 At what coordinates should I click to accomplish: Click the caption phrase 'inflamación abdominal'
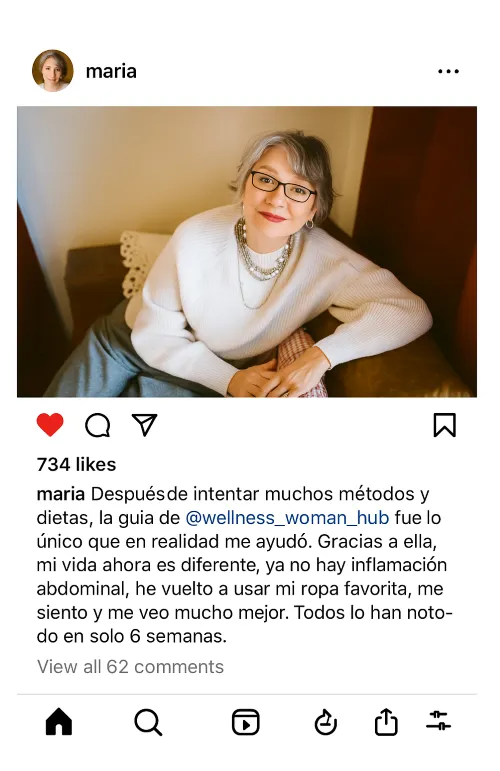241,577
